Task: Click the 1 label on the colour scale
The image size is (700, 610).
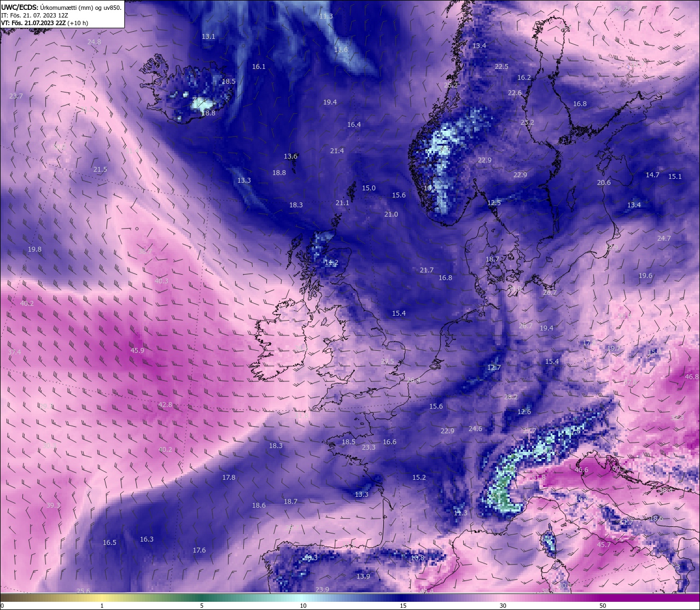Action: 102,606
